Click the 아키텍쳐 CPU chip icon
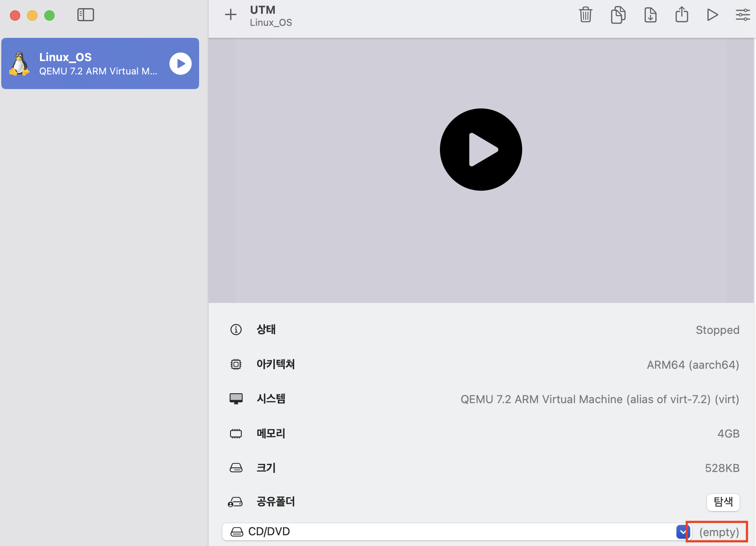Viewport: 756px width, 546px height. pyautogui.click(x=236, y=364)
